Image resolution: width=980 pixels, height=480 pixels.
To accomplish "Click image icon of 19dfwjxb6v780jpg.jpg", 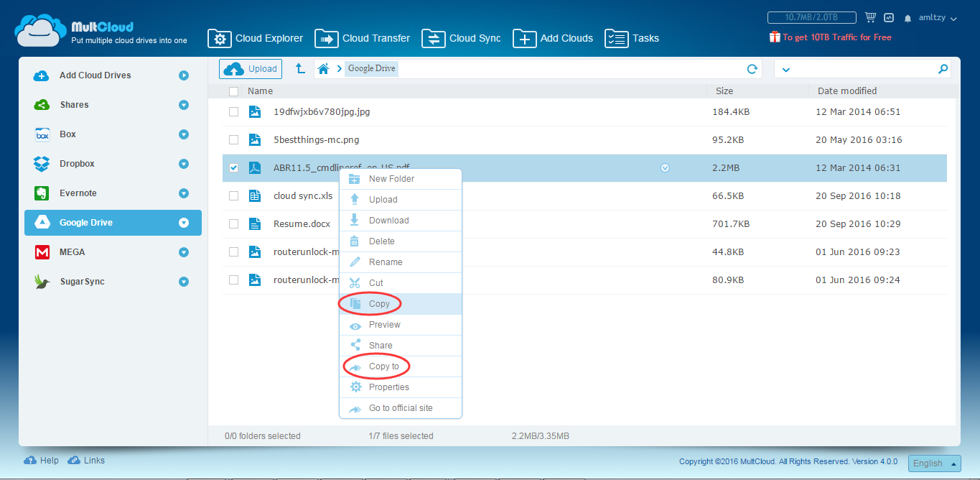I will (x=254, y=112).
